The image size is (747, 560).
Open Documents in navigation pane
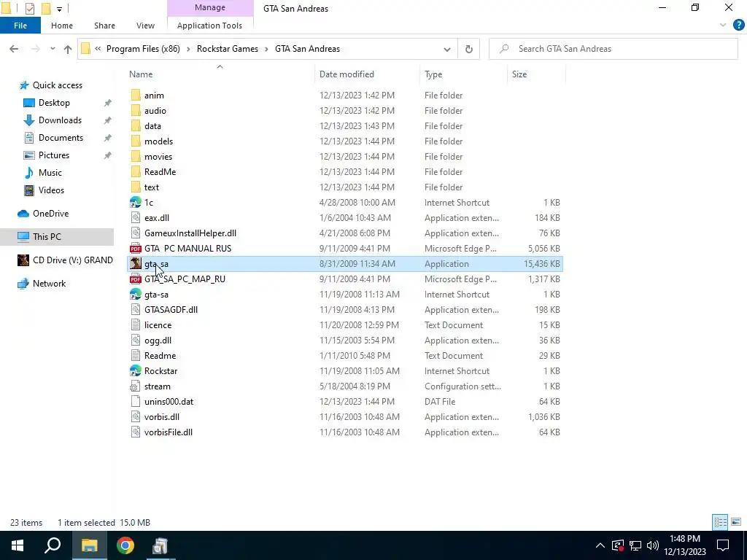[x=61, y=138]
